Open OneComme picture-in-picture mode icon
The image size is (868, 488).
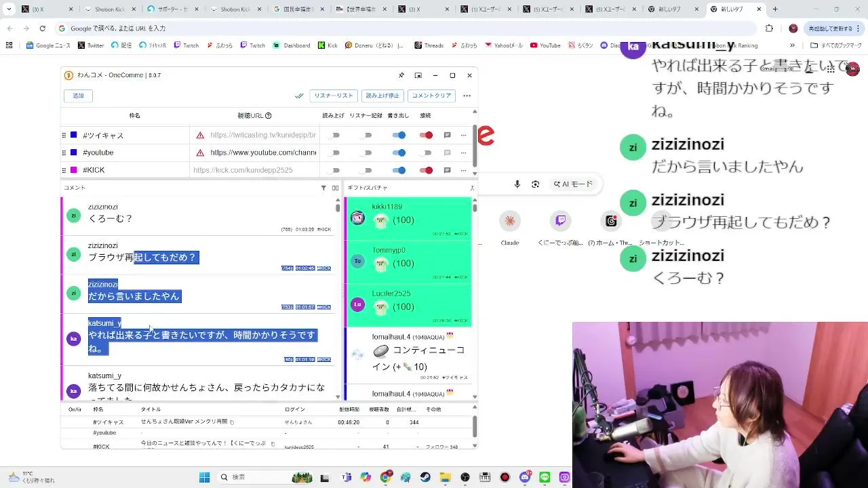418,75
